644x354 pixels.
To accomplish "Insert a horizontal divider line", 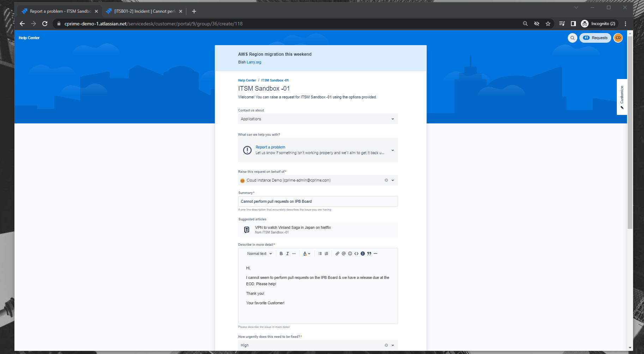I will tap(375, 254).
